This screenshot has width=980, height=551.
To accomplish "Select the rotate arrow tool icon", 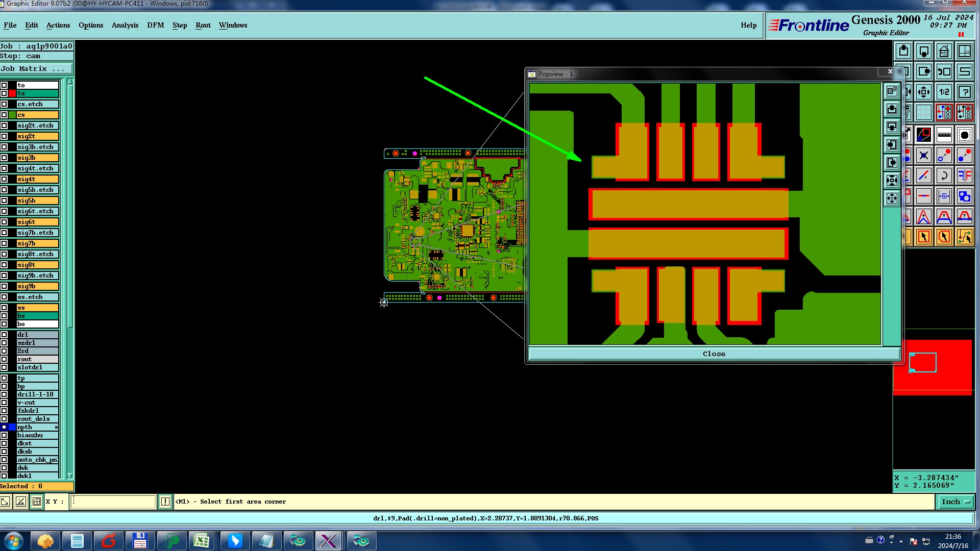I will tap(944, 176).
